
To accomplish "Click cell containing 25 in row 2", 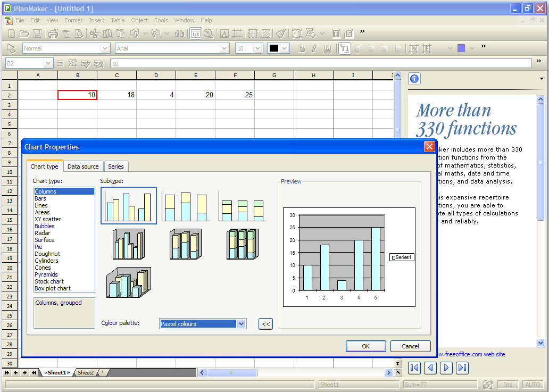I will (x=235, y=95).
